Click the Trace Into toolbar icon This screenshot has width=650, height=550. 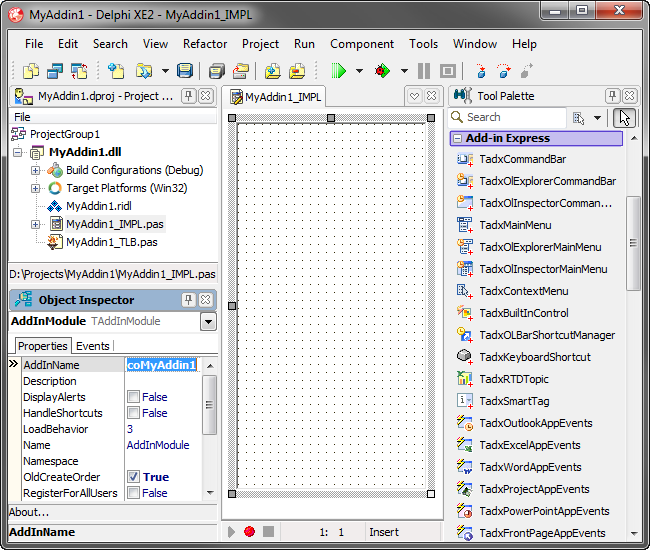pyautogui.click(x=481, y=71)
